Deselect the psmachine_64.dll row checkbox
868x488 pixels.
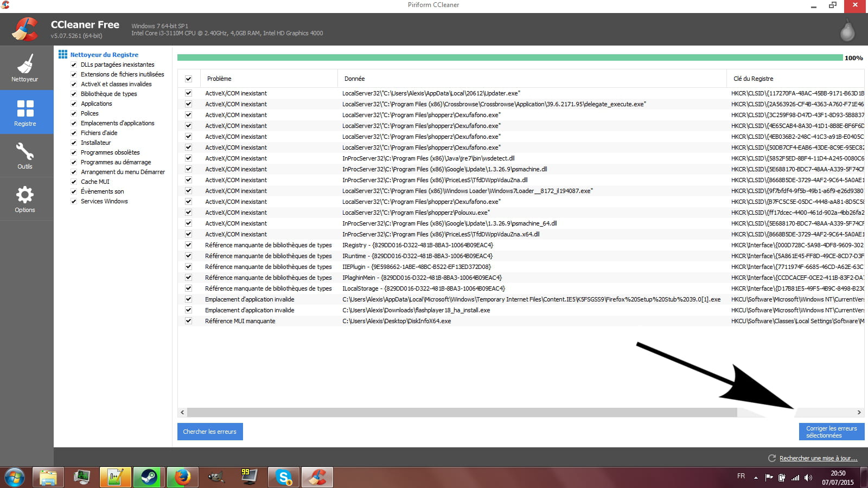click(188, 223)
